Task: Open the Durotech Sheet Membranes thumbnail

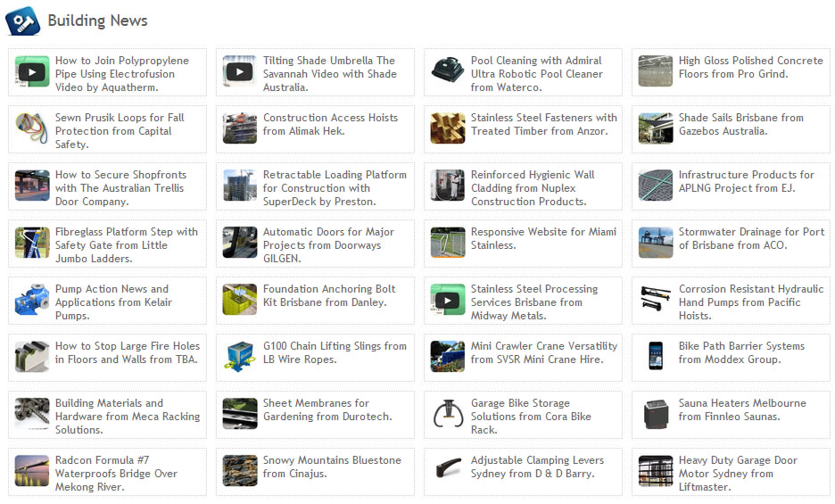Action: pyautogui.click(x=240, y=413)
